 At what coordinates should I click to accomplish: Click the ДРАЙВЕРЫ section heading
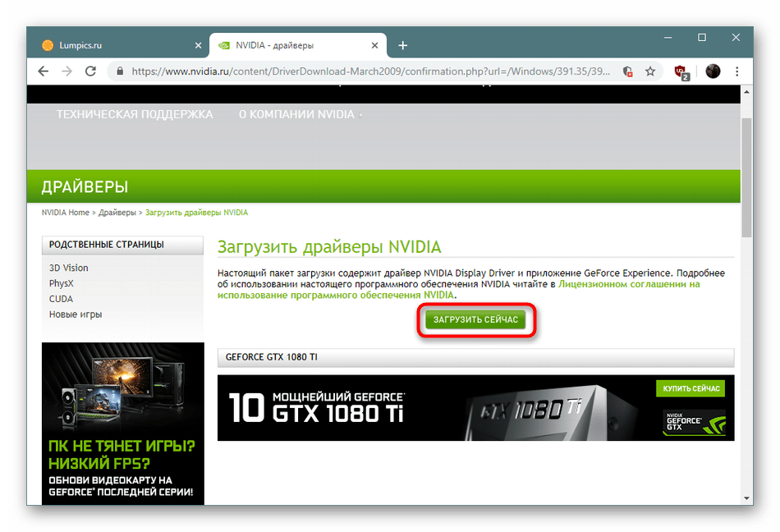pyautogui.click(x=85, y=187)
